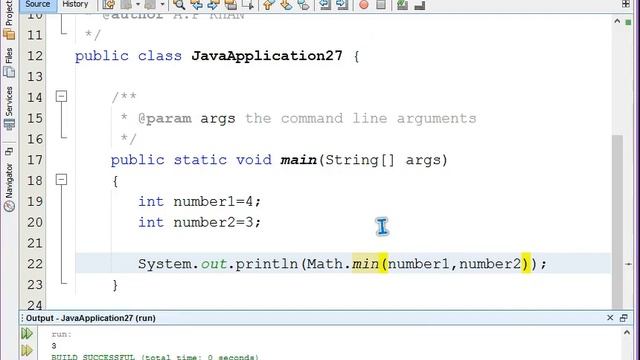Click the main method name in code
The height and width of the screenshot is (360, 640).
click(x=299, y=160)
